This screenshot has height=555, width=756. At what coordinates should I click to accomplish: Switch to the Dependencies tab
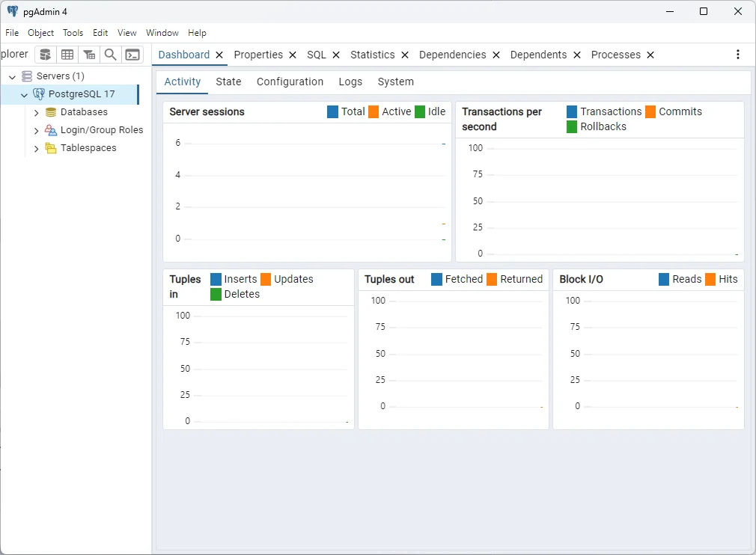pos(453,55)
